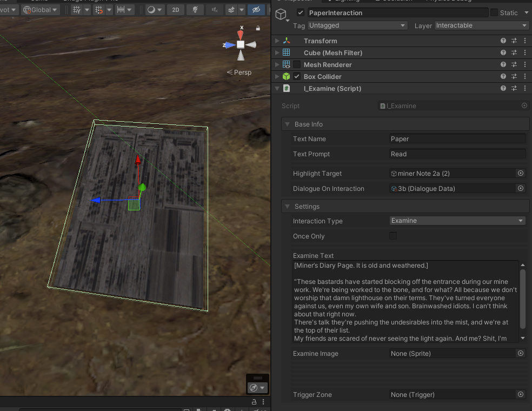Click the Text Name field containing Paper
Viewport: 532px width, 411px height.
point(457,139)
